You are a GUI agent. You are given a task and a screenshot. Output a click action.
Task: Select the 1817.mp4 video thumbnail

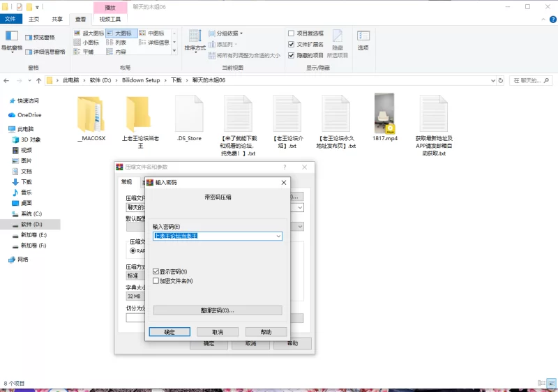coord(385,114)
